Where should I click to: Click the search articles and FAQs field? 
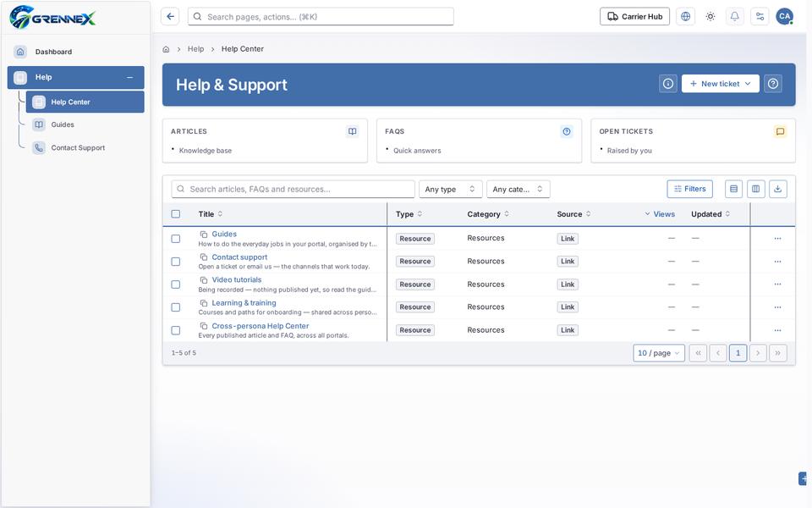tap(294, 189)
